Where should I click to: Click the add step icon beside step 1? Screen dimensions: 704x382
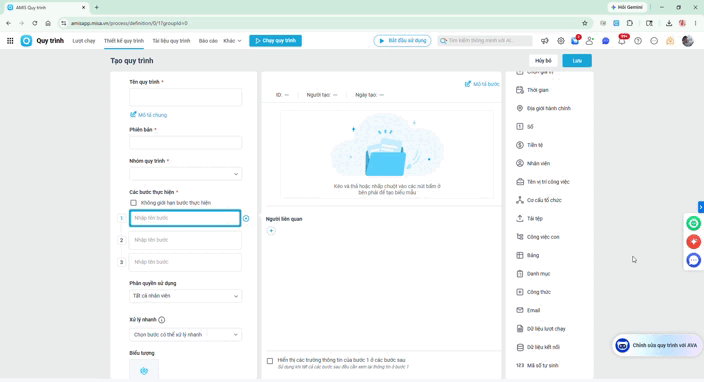[246, 219]
